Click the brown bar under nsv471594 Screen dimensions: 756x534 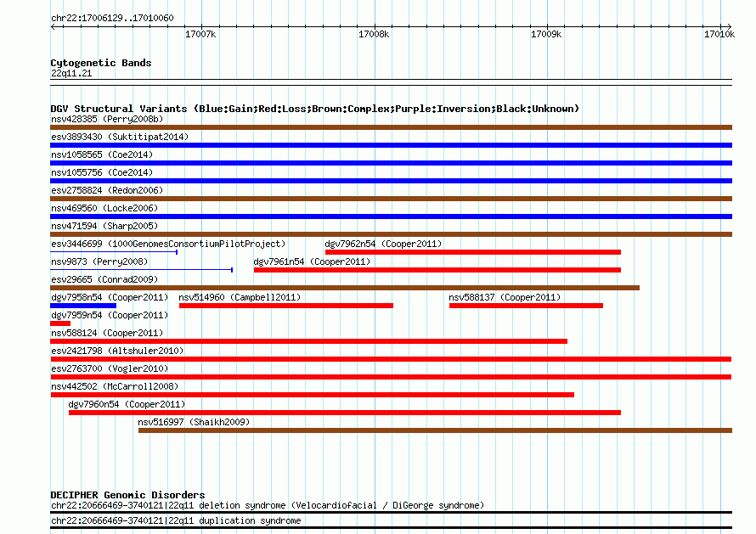[x=391, y=234]
